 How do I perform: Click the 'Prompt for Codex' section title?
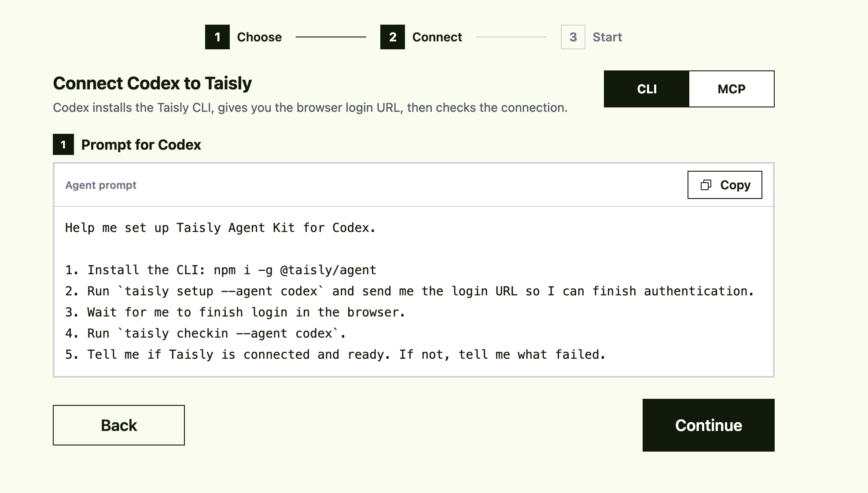(141, 145)
